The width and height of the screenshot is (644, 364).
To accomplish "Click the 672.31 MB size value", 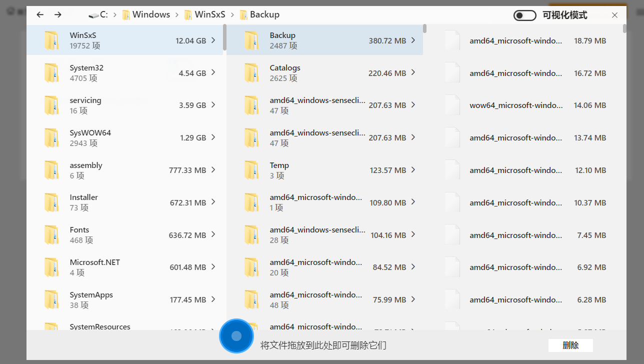I will pyautogui.click(x=188, y=203).
